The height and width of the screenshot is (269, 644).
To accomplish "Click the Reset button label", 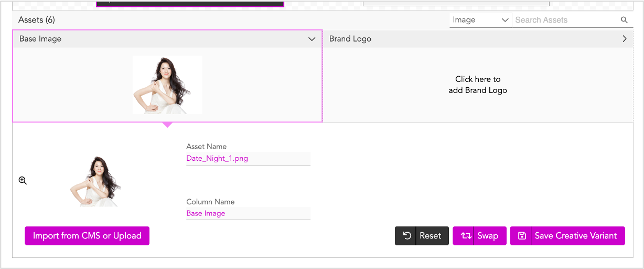I will point(430,236).
